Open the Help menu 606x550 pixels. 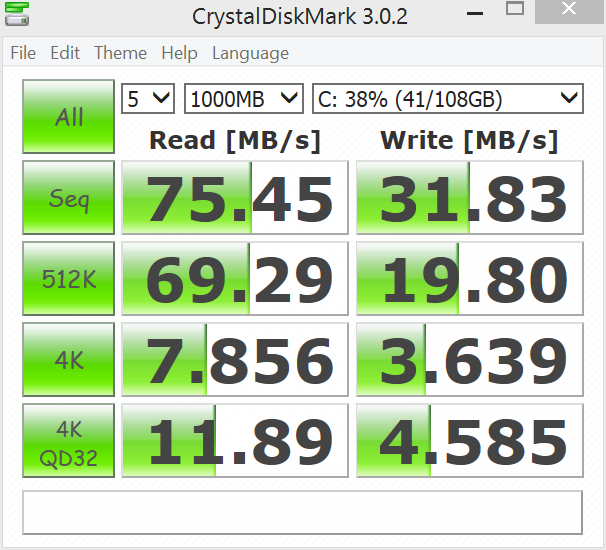click(179, 53)
